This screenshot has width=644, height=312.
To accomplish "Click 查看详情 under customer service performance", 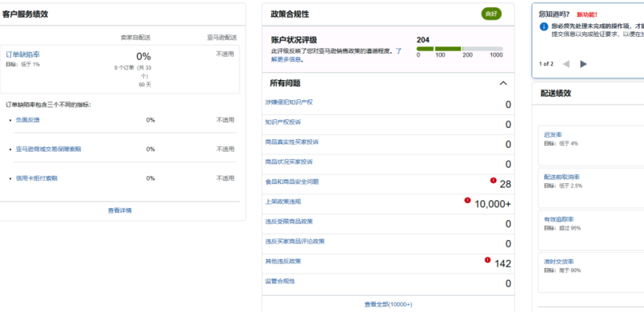I will [119, 210].
